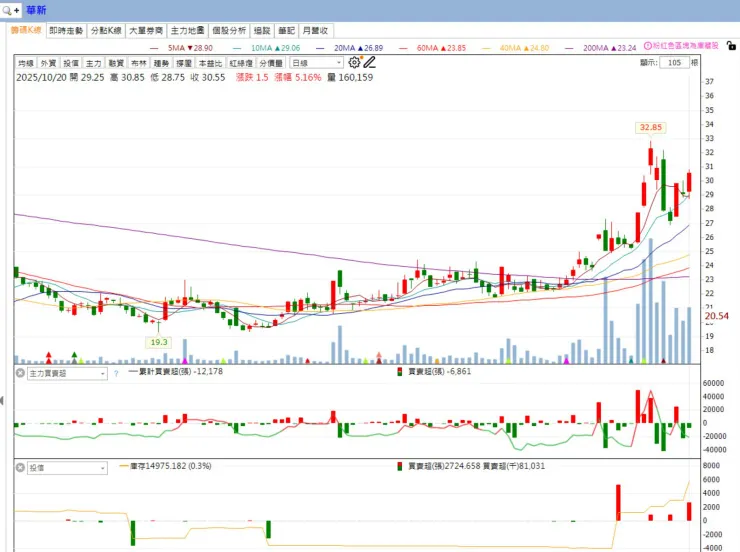Collapse the left side panel arrow
The width and height of the screenshot is (740, 552).
point(2,401)
